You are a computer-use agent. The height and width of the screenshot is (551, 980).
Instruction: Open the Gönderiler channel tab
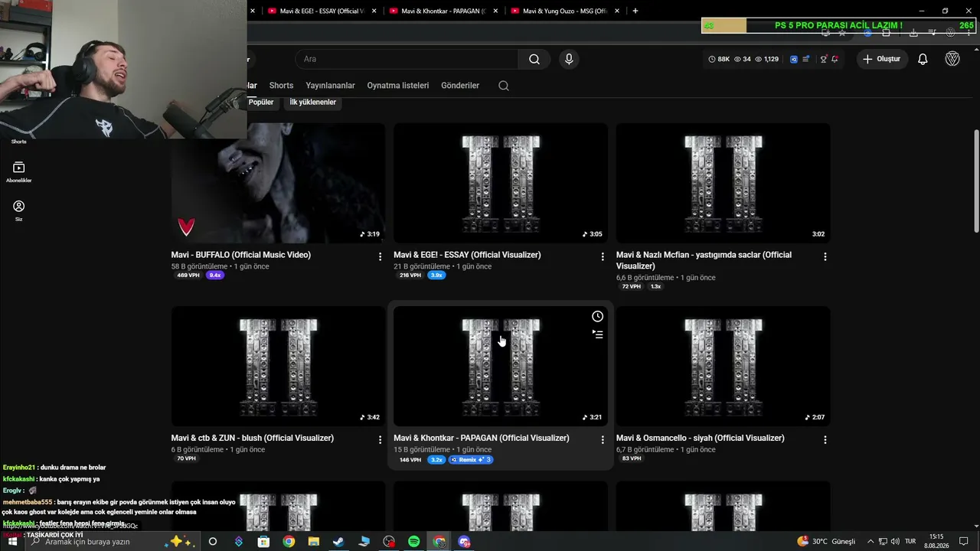460,86
